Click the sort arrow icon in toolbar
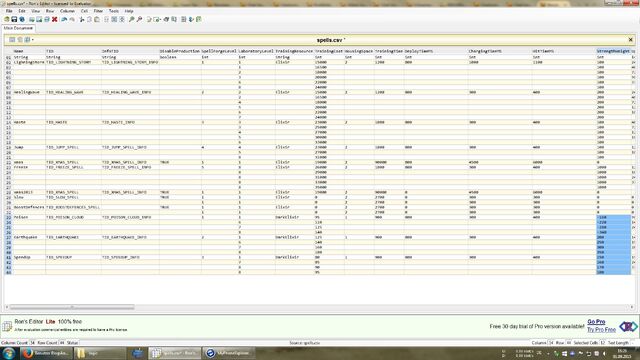The image size is (640, 360). point(191,19)
